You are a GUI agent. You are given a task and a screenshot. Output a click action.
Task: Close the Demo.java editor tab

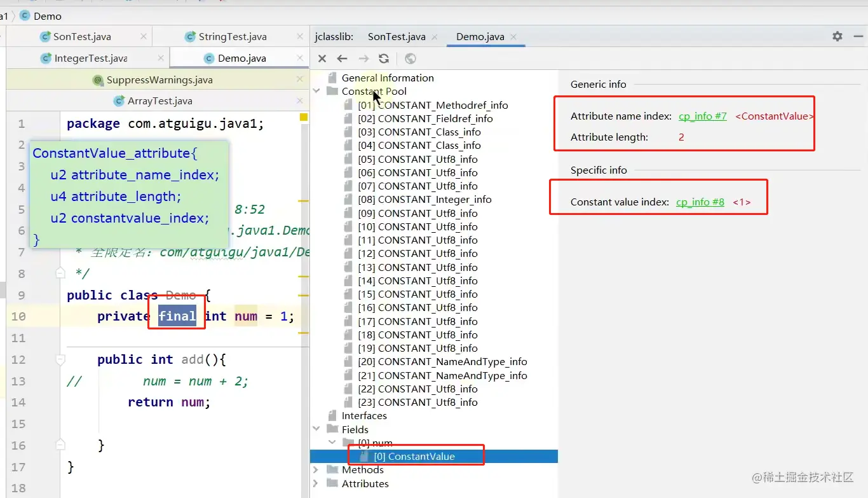pyautogui.click(x=300, y=58)
